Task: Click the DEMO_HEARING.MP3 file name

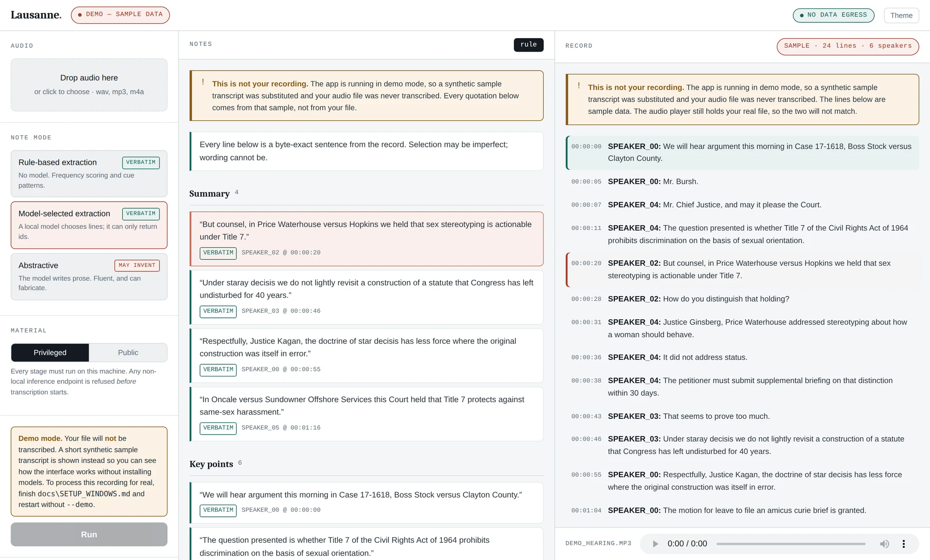Action: pyautogui.click(x=598, y=543)
